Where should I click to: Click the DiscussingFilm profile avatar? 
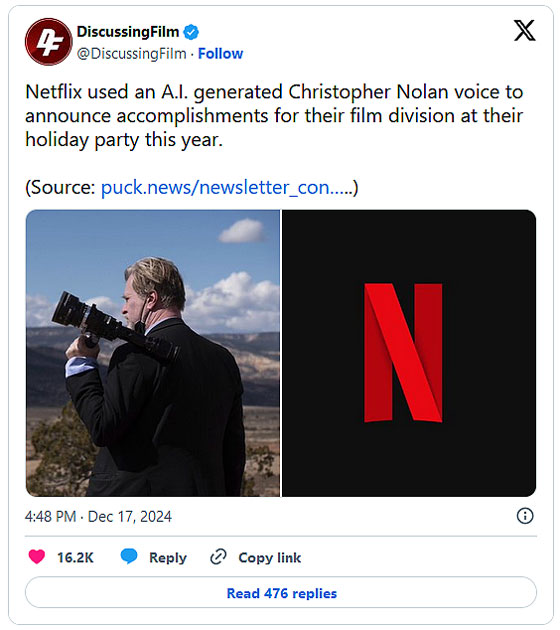[49, 42]
